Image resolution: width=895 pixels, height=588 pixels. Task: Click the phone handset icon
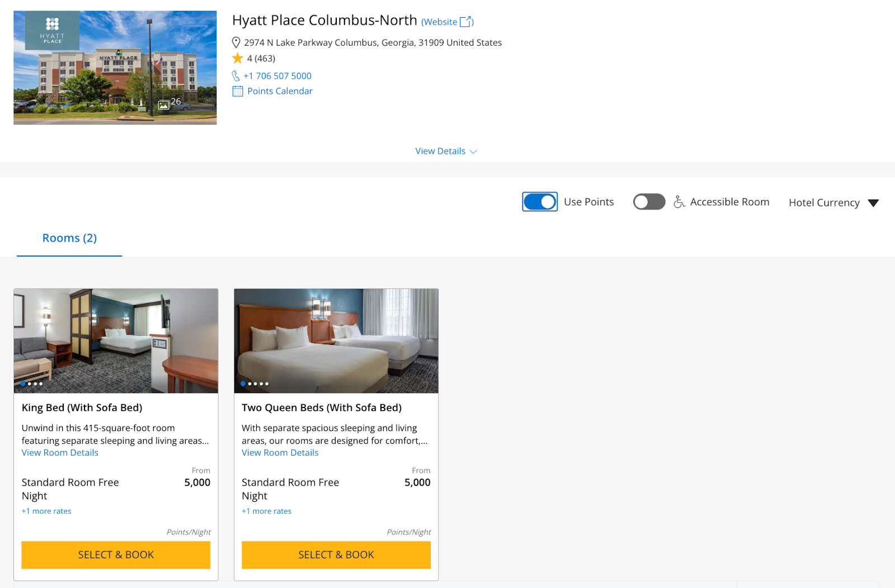[236, 76]
